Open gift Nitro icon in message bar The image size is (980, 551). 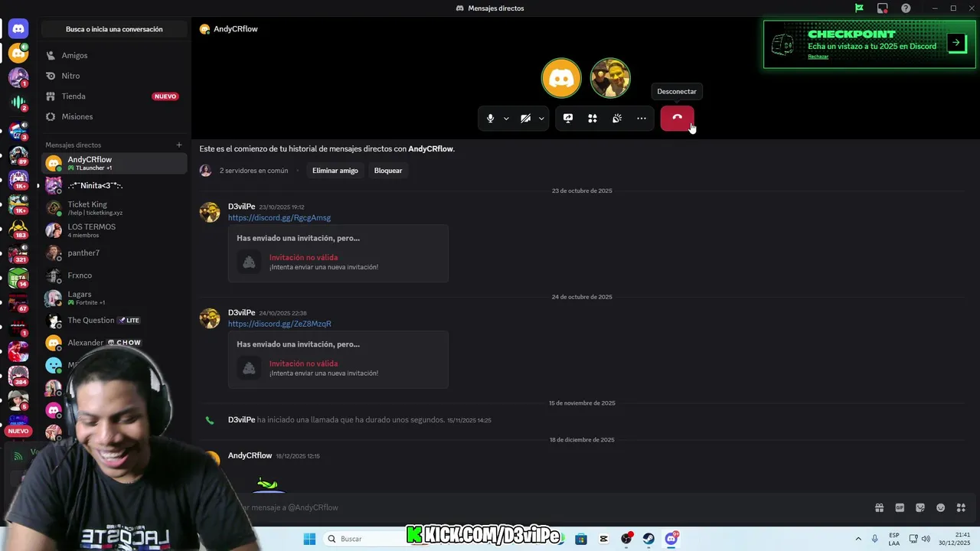point(879,507)
